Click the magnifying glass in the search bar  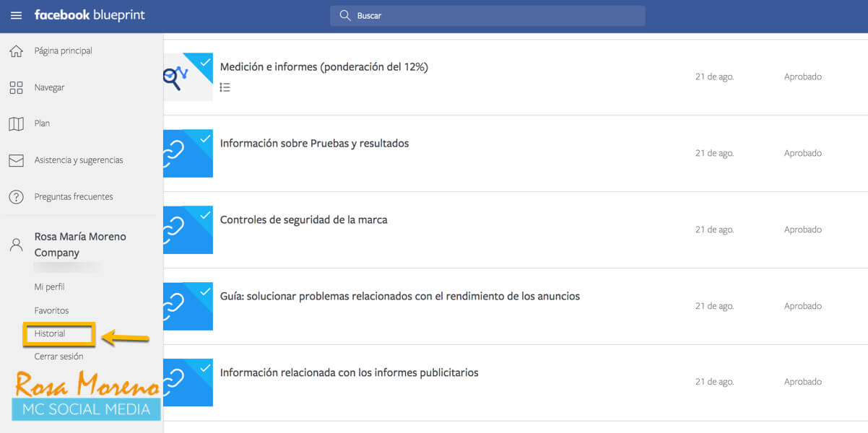[x=344, y=15]
